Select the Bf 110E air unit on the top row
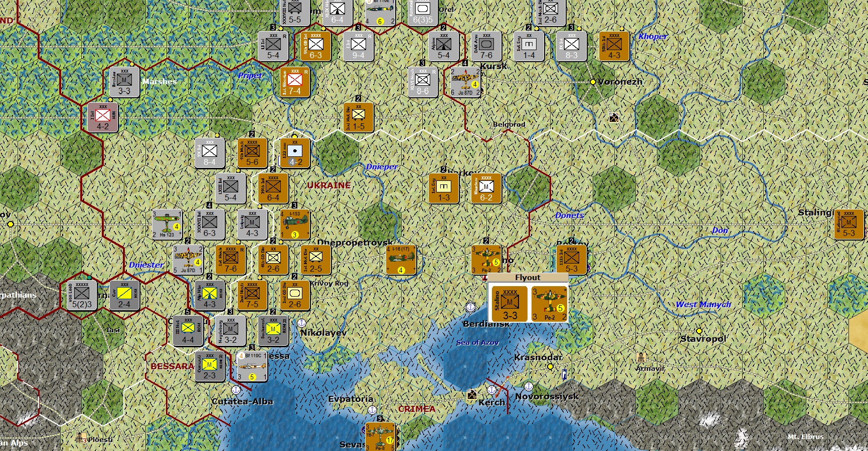 (x=380, y=11)
